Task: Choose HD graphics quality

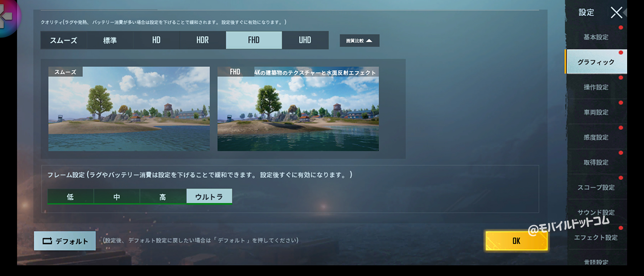Action: pyautogui.click(x=157, y=40)
